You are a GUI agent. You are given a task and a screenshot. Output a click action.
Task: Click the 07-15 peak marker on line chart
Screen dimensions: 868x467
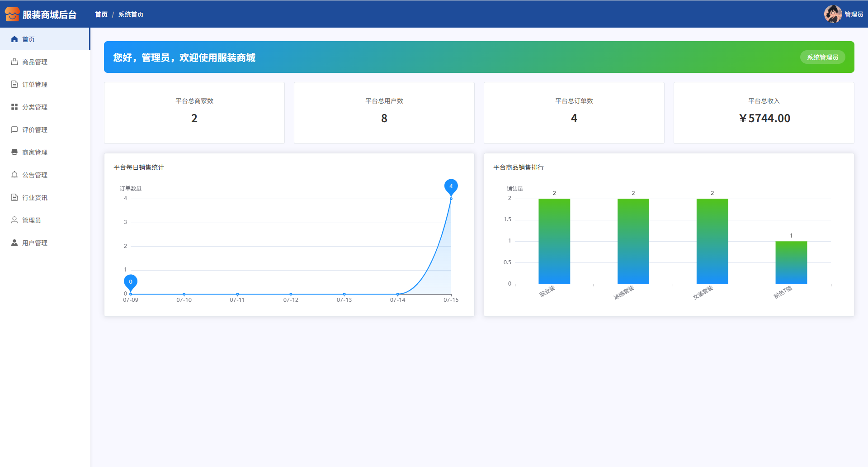click(451, 187)
